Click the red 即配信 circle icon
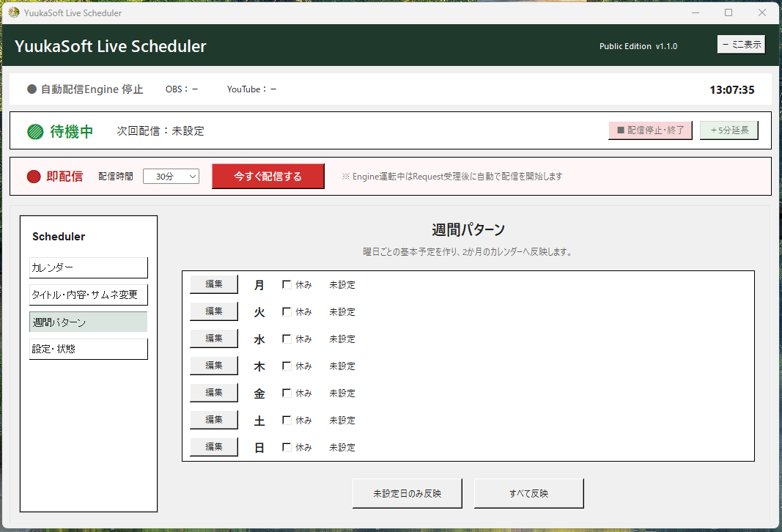This screenshot has width=782, height=532. 34,177
